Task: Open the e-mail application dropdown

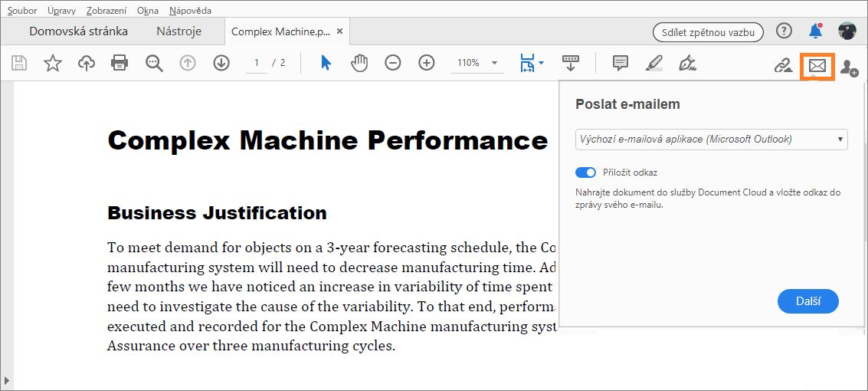Action: [711, 140]
